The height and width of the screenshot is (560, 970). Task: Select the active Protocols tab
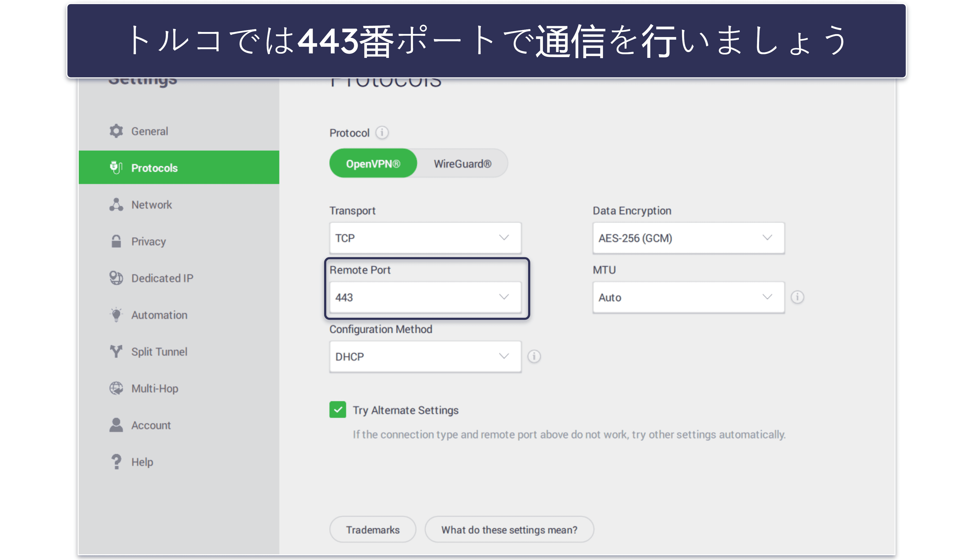(179, 167)
